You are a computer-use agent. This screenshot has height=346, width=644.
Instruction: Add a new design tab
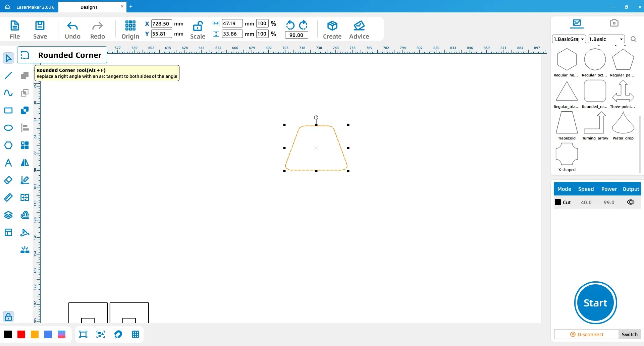pos(131,7)
